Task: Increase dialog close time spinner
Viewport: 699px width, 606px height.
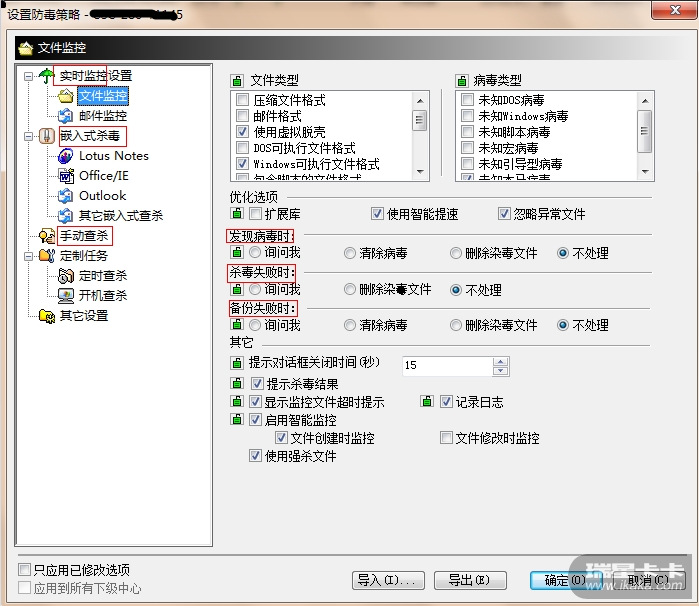Action: click(501, 362)
